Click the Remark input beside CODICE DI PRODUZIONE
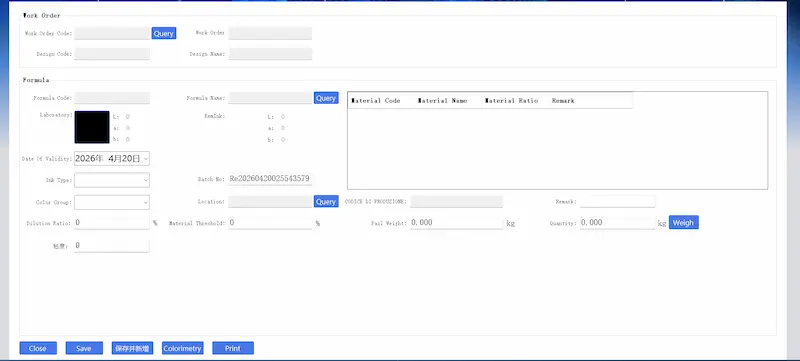The width and height of the screenshot is (800, 361). point(617,201)
